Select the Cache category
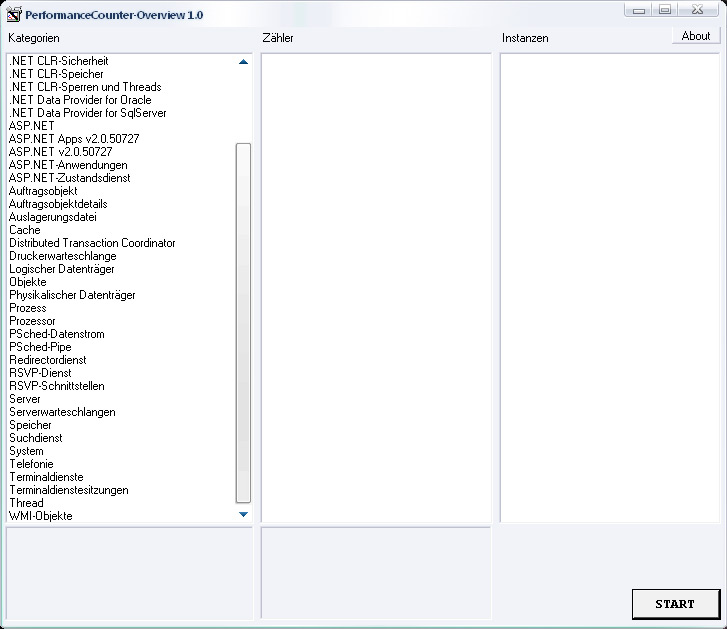This screenshot has height=629, width=727. click(x=25, y=230)
